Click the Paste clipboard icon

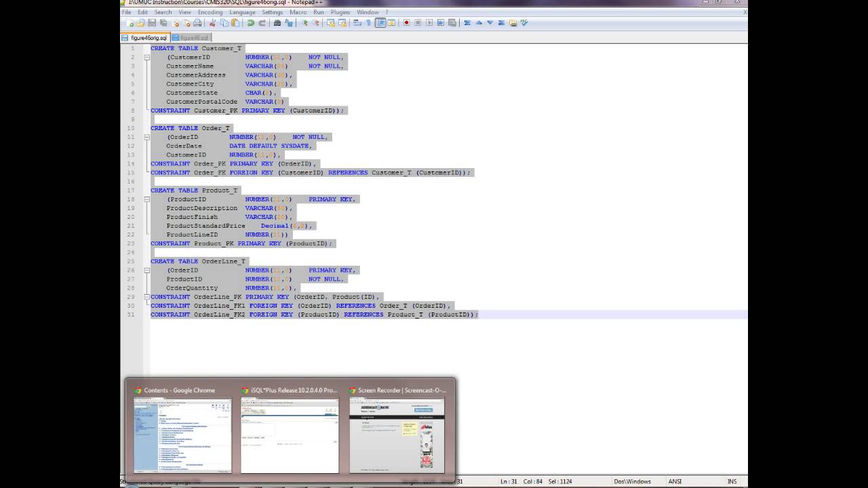pyautogui.click(x=235, y=23)
